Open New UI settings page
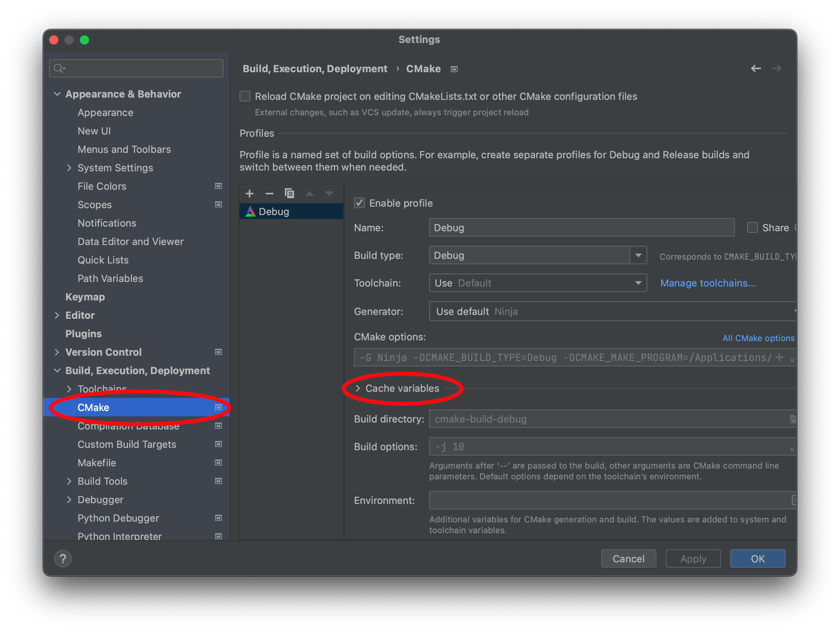Viewport: 840px width, 633px height. pyautogui.click(x=94, y=131)
